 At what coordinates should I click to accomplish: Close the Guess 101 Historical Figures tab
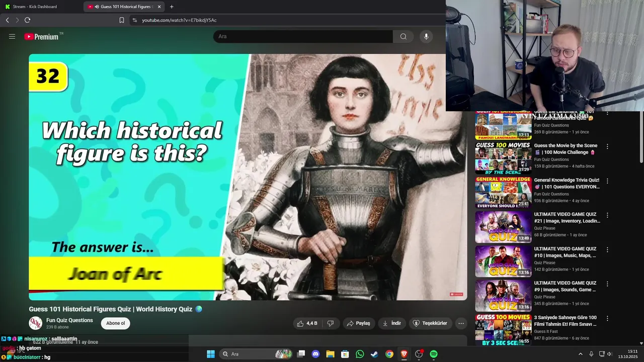(159, 7)
